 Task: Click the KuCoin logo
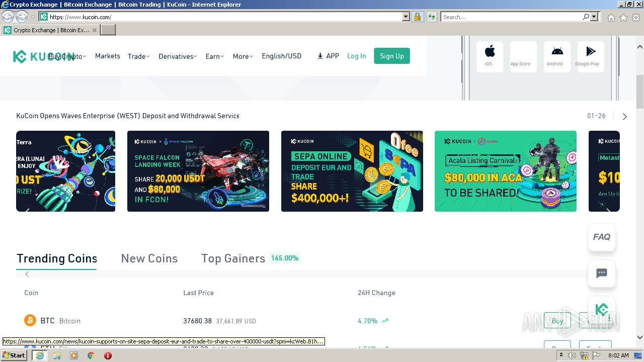click(44, 56)
